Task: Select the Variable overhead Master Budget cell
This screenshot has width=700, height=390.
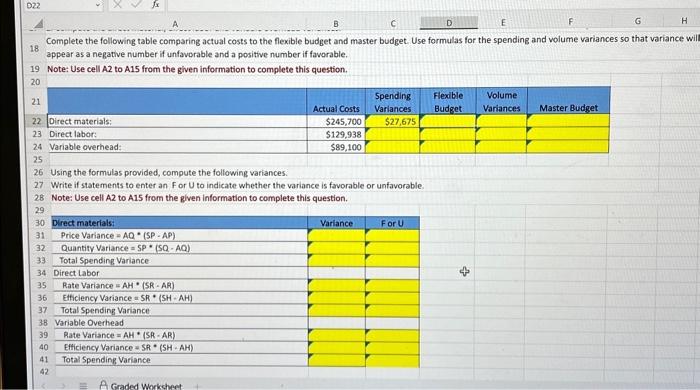Action: [568, 146]
